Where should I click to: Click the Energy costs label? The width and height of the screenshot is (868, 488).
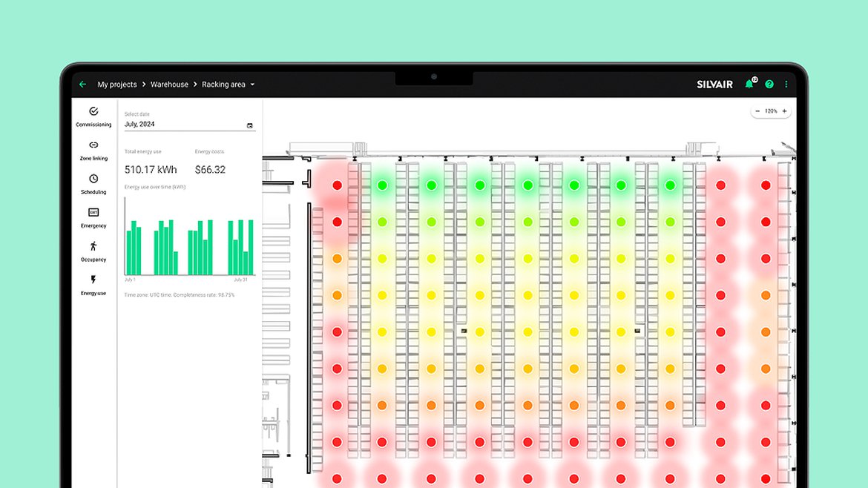[x=209, y=151]
